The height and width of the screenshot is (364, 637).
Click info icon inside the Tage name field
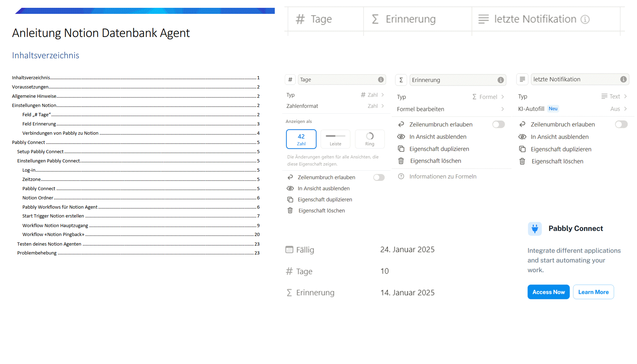[x=381, y=80]
